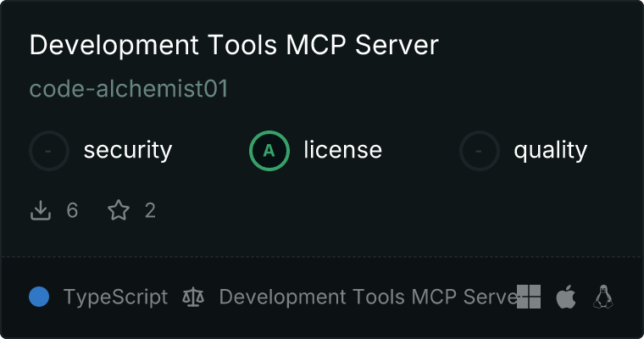Click the Apple macOS platform icon
Image resolution: width=644 pixels, height=339 pixels.
(x=566, y=297)
